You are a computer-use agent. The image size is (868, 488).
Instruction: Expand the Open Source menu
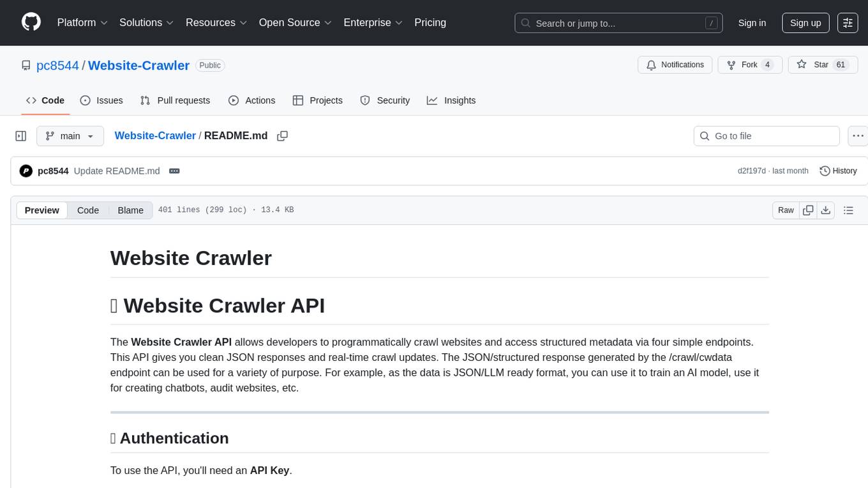pos(296,22)
